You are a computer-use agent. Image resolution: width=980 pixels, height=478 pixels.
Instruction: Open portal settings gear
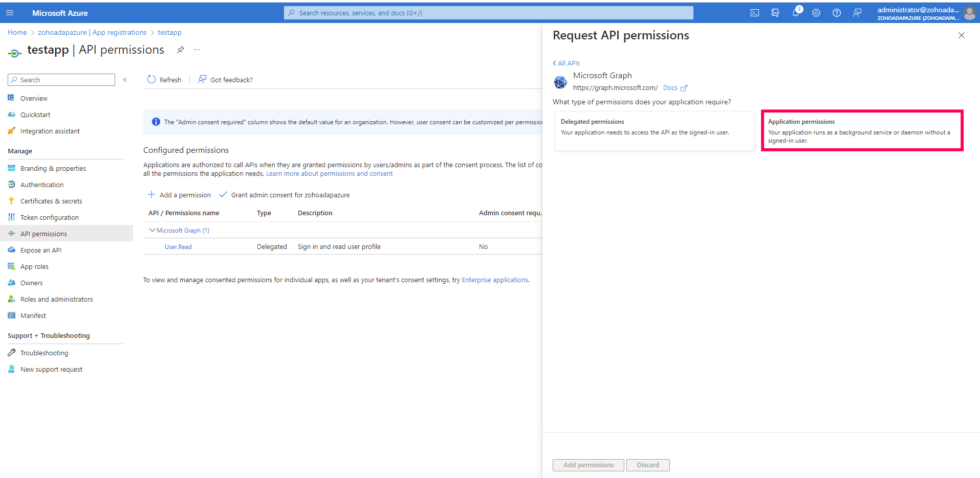click(816, 13)
